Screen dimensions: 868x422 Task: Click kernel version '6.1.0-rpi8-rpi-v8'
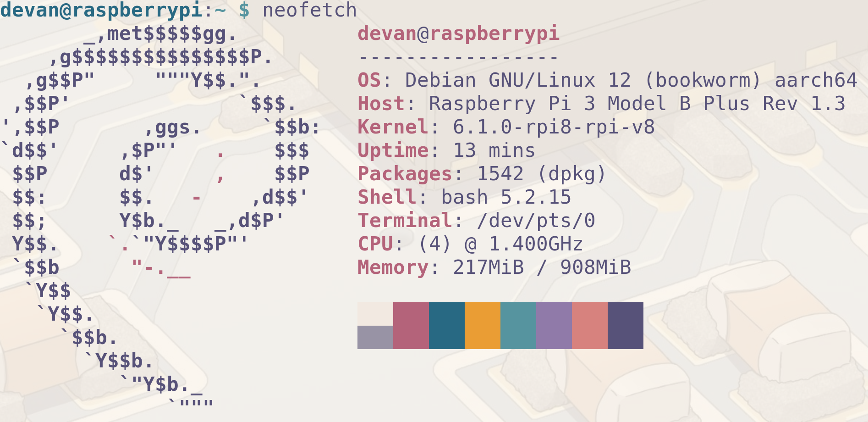click(x=554, y=128)
